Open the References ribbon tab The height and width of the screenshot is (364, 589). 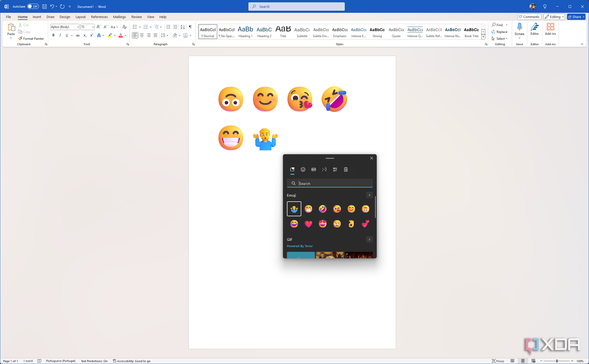[x=99, y=17]
